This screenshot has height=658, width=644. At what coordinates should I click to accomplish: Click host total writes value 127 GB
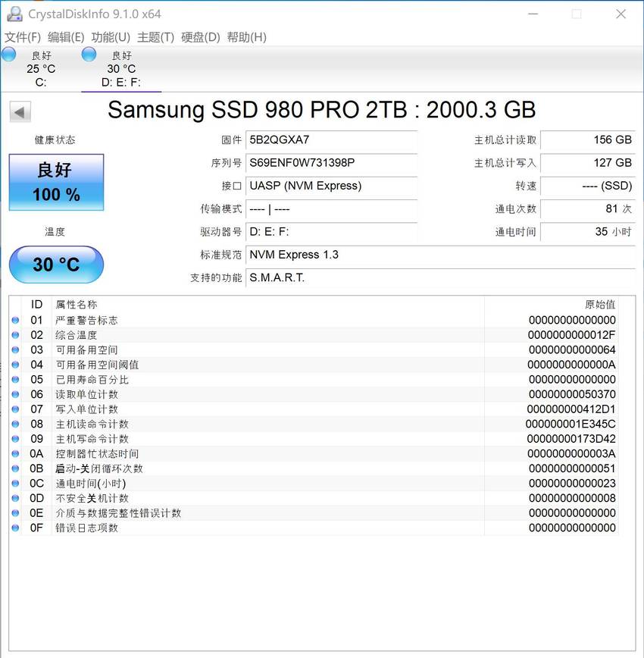pyautogui.click(x=588, y=163)
